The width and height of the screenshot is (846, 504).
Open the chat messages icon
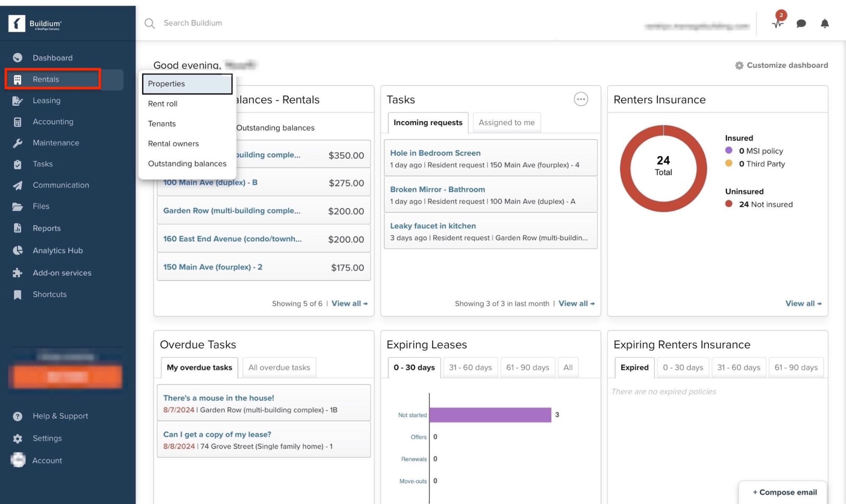click(801, 24)
